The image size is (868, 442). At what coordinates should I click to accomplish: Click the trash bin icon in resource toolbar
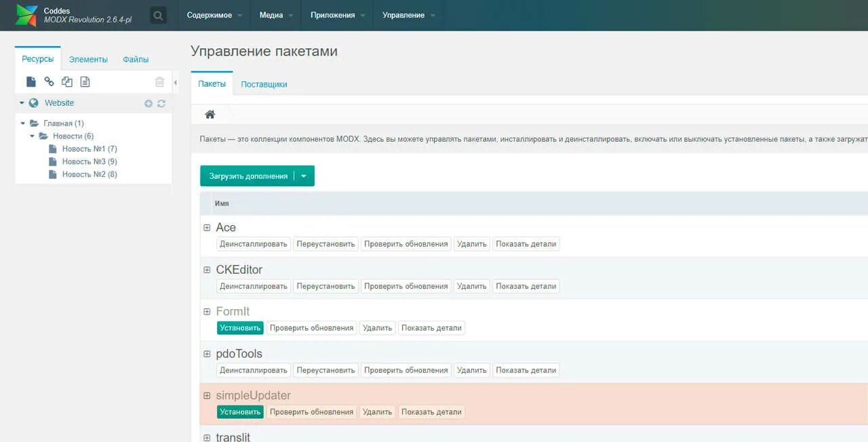[160, 82]
